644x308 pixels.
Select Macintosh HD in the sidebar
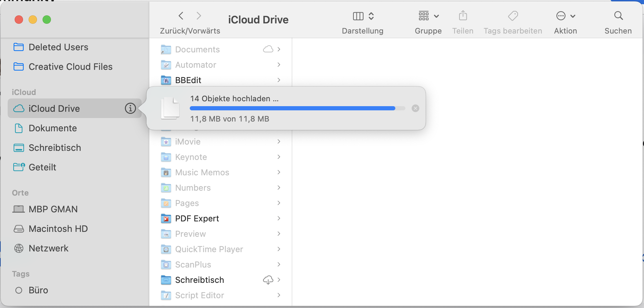coord(58,229)
